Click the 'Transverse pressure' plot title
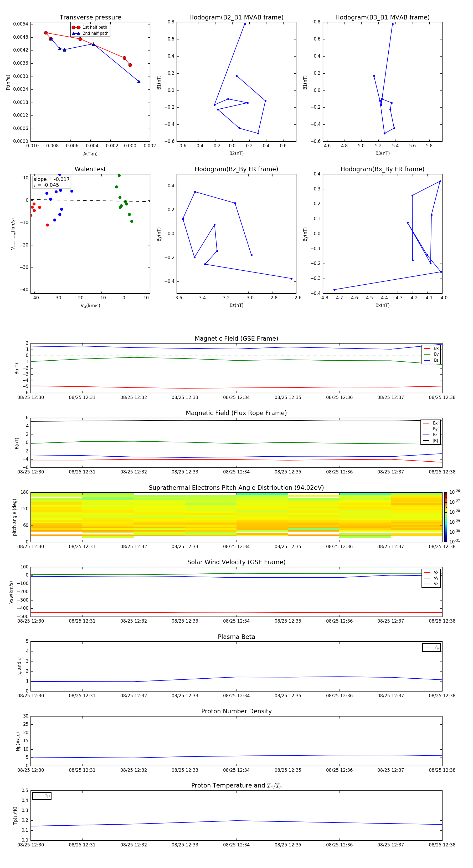Screen dimensions: 473x868 [x=90, y=18]
